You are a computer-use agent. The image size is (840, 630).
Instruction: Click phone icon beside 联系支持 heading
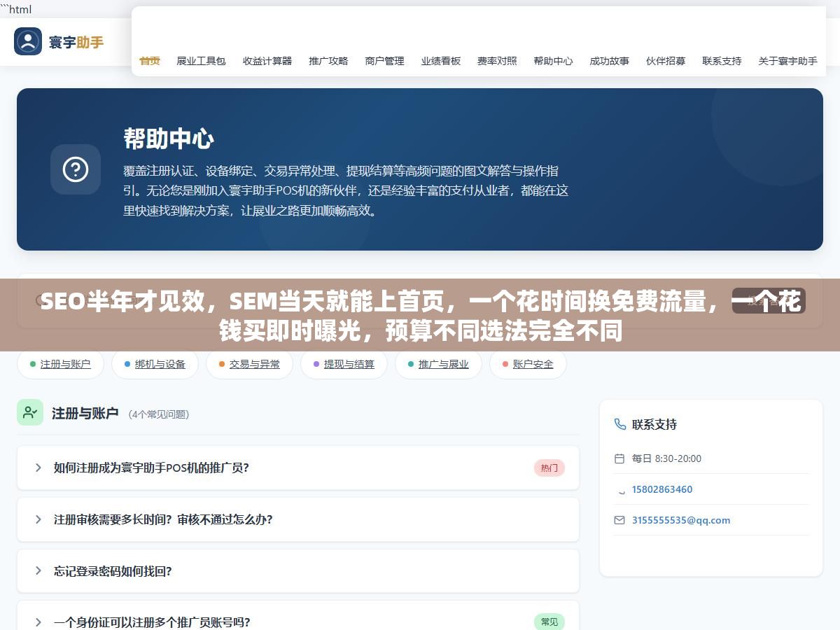pos(619,424)
